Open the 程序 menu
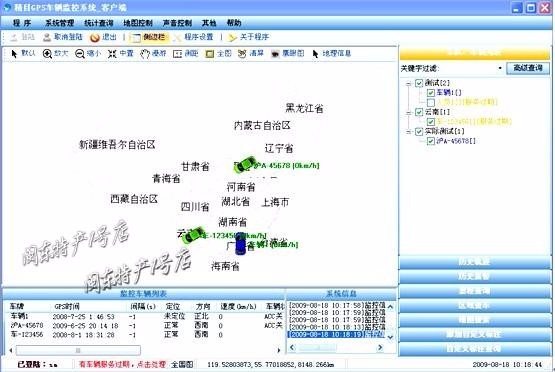Image resolution: width=555 pixels, height=372 pixels. pyautogui.click(x=22, y=23)
